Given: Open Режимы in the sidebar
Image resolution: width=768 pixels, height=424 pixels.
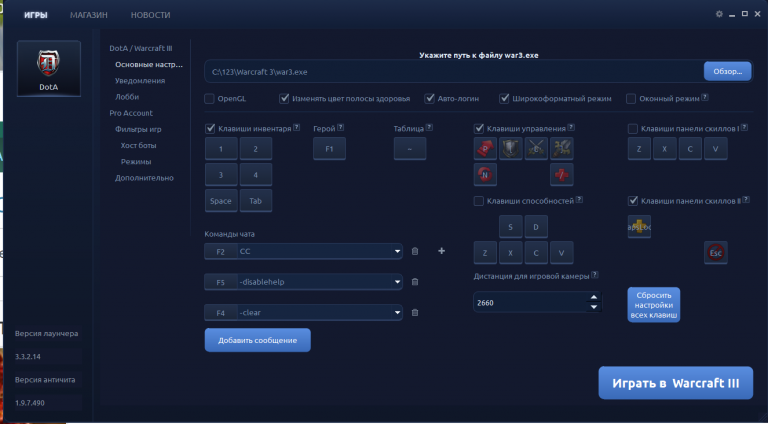Looking at the screenshot, I should coord(136,162).
